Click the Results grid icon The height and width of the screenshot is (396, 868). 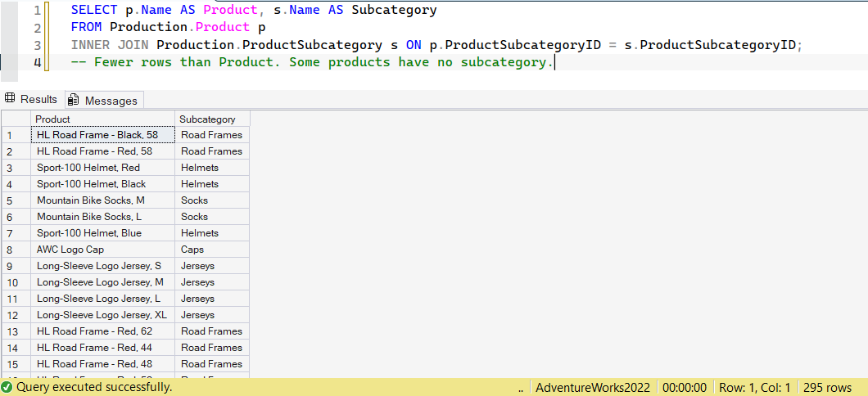point(10,99)
